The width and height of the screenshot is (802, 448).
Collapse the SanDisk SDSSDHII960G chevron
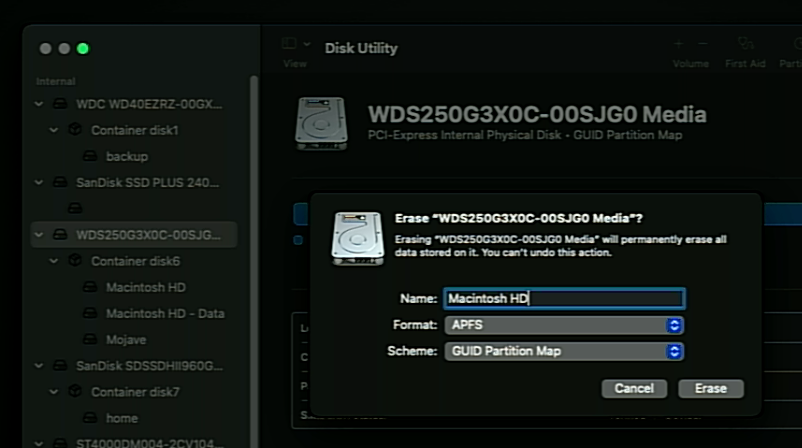[39, 366]
